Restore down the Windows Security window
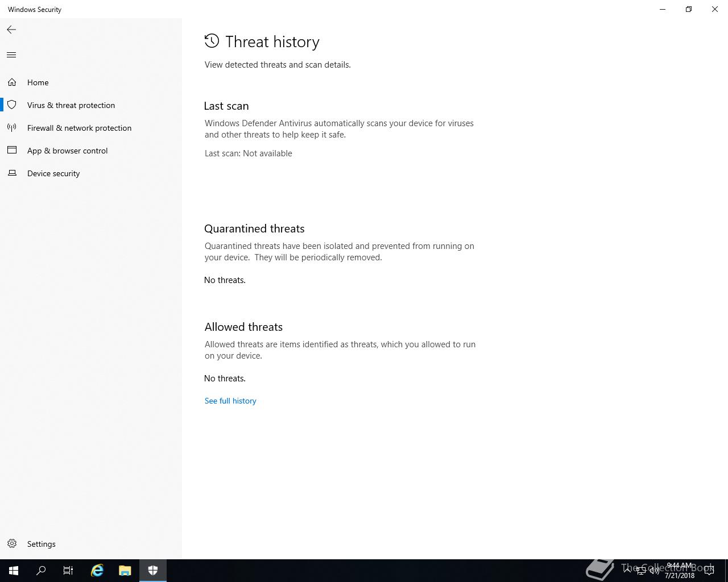Image resolution: width=728 pixels, height=582 pixels. click(689, 9)
